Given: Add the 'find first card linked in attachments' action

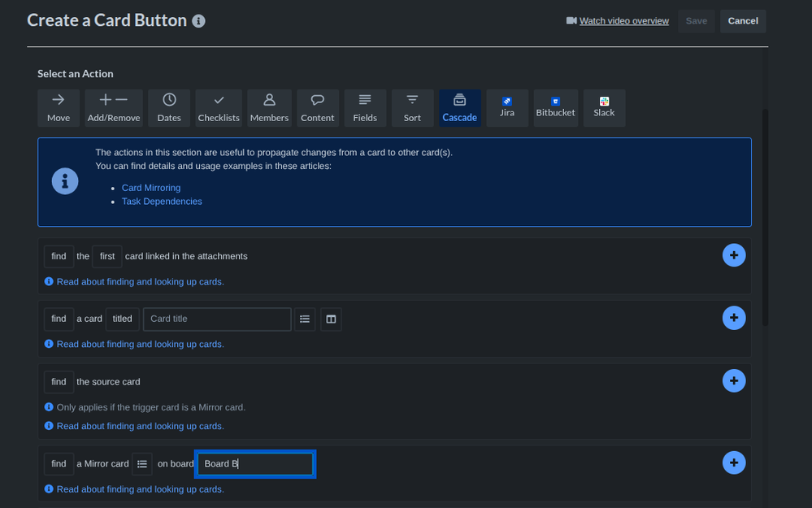Looking at the screenshot, I should point(734,255).
